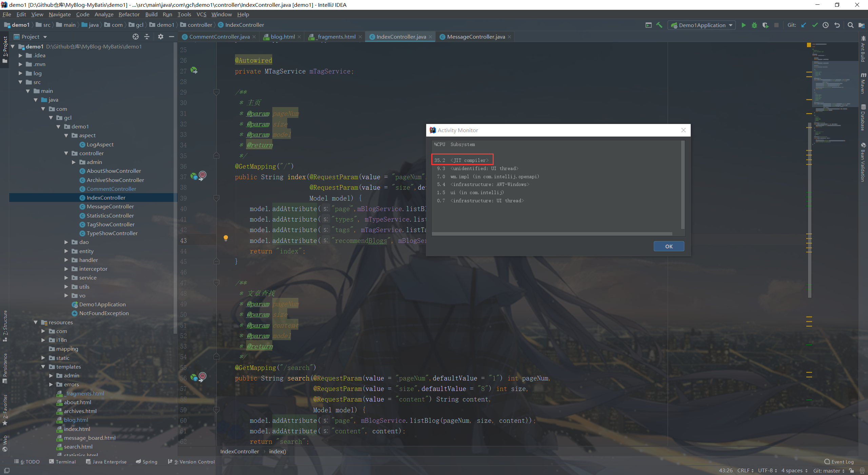This screenshot has width=868, height=475.
Task: Click OK button in Activity Monitor dialog
Action: tap(668, 246)
